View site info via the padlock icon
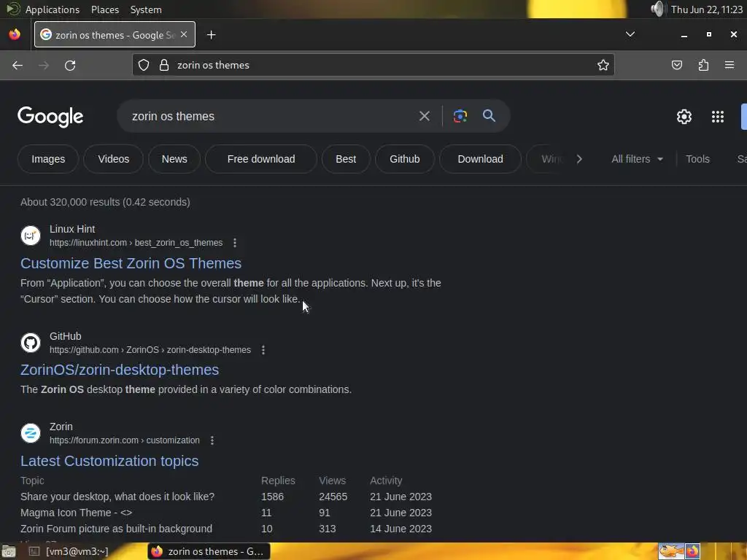Screen dimensions: 747x560 click(x=164, y=65)
